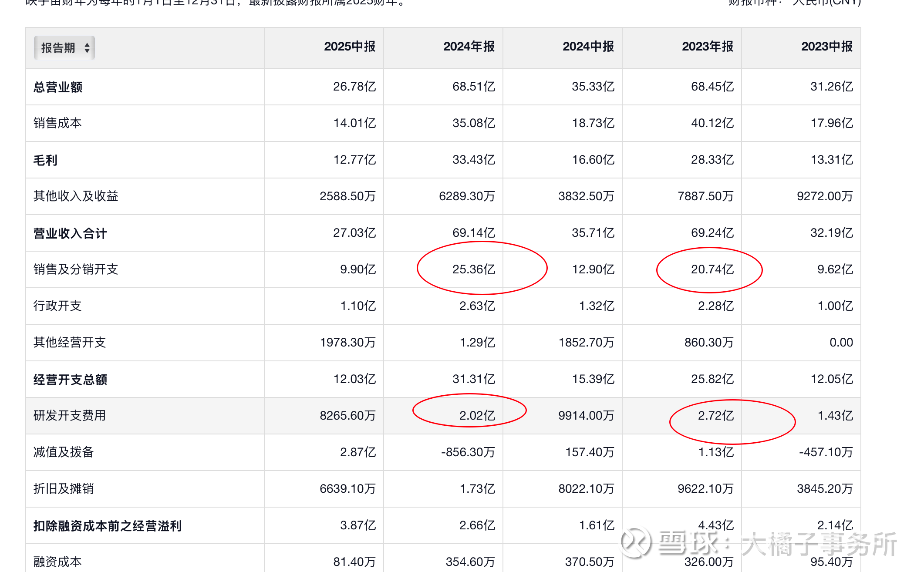The width and height of the screenshot is (924, 572).
Task: Click the 2023中报 column header
Action: [x=826, y=47]
